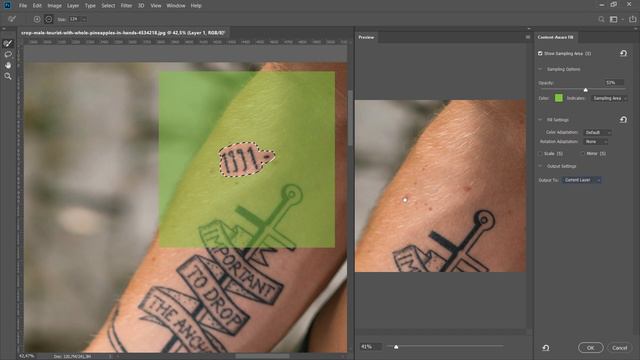Select the Lasso tool
The height and width of the screenshot is (360, 640).
[x=7, y=54]
